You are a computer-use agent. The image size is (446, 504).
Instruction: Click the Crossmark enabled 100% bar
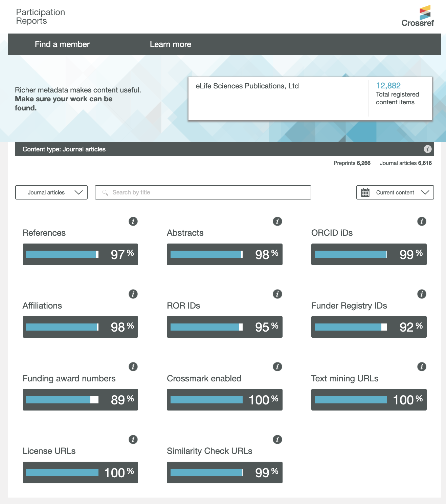[225, 400]
